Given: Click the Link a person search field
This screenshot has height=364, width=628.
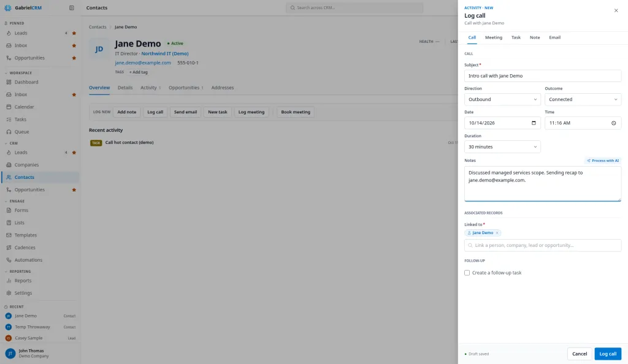Looking at the screenshot, I should pos(543,245).
